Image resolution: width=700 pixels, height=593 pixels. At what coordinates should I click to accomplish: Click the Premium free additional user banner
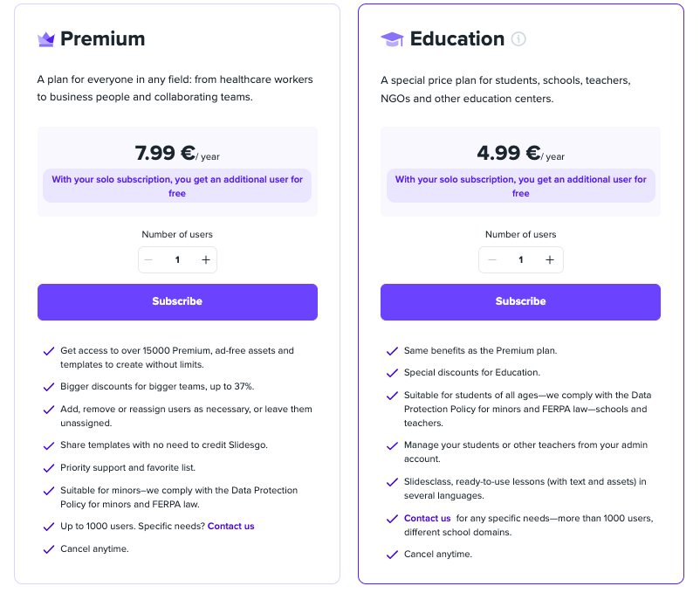tap(177, 186)
